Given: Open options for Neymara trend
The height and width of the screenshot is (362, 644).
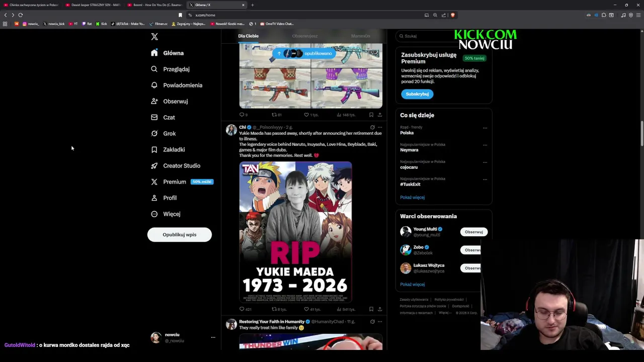Looking at the screenshot, I should coord(485,145).
